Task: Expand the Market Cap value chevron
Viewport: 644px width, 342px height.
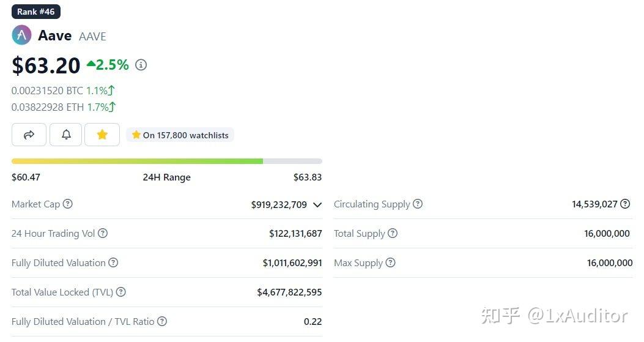Action: (x=317, y=205)
